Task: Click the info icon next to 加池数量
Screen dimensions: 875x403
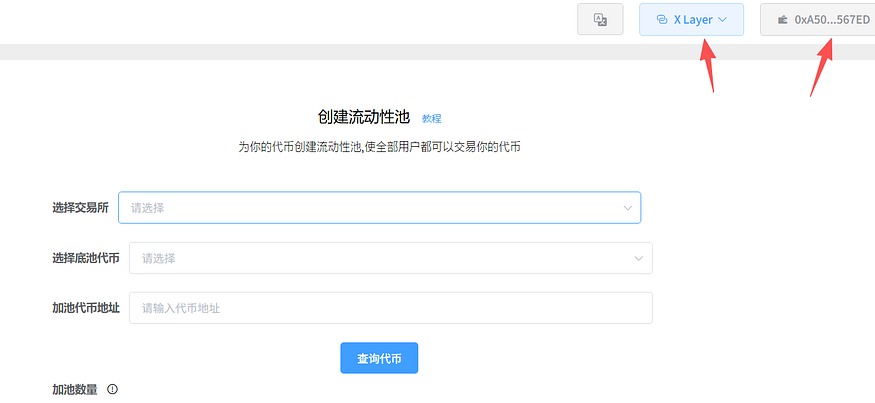Action: pyautogui.click(x=112, y=389)
